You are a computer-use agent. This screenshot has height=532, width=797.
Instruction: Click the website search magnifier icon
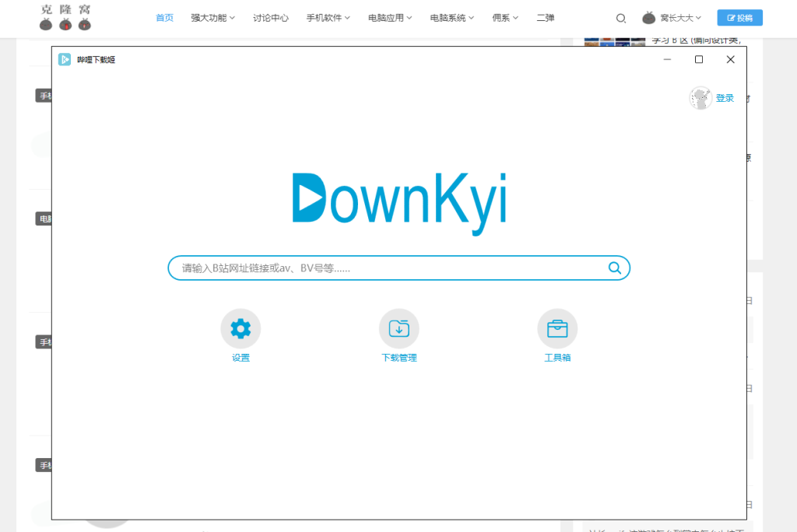point(620,19)
